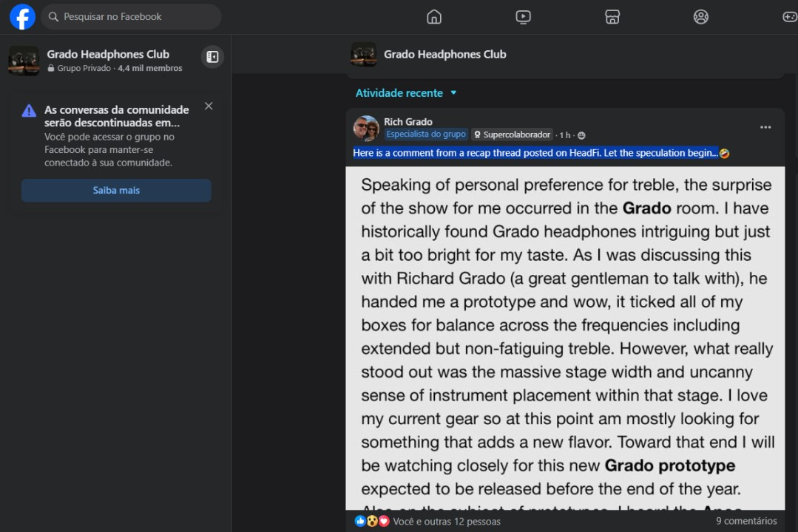Click the group avatar in center header
798x532 pixels.
[364, 55]
